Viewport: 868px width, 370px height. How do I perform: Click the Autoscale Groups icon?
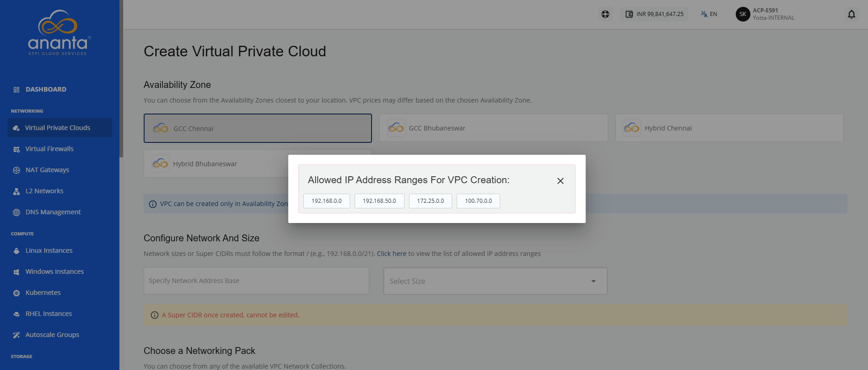16,335
